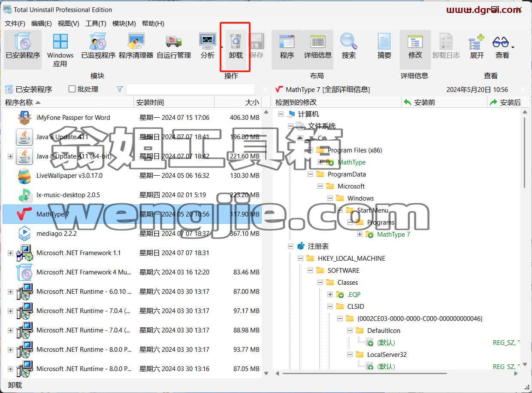Click the 卸载 recycle bin icon
Viewport: 532px width, 393px height.
(x=236, y=41)
